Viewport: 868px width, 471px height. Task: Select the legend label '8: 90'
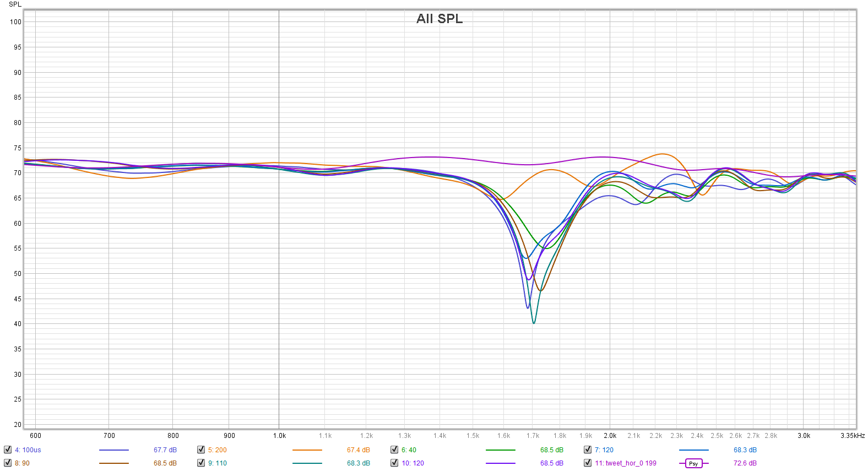(x=22, y=463)
